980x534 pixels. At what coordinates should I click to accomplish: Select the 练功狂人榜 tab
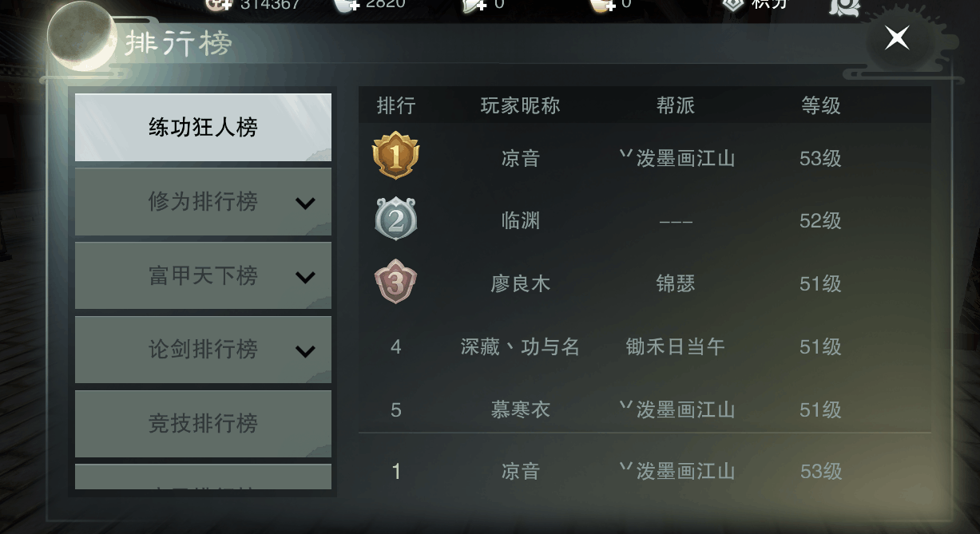[203, 127]
